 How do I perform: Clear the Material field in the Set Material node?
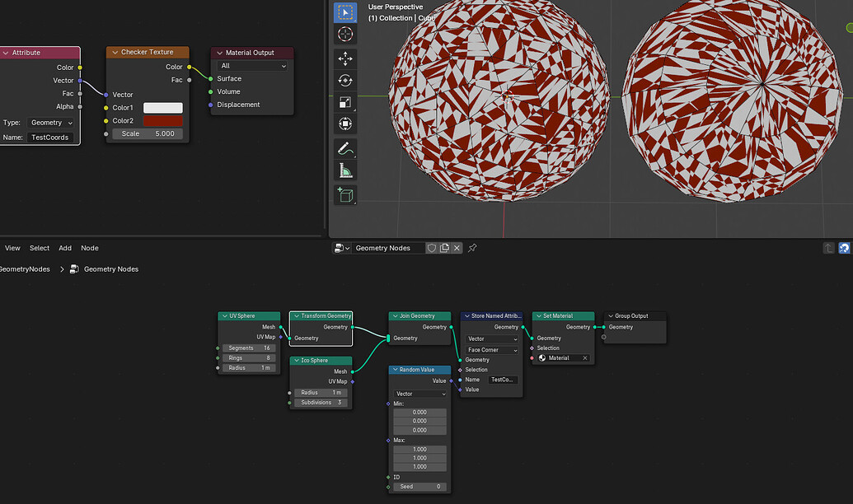(585, 357)
